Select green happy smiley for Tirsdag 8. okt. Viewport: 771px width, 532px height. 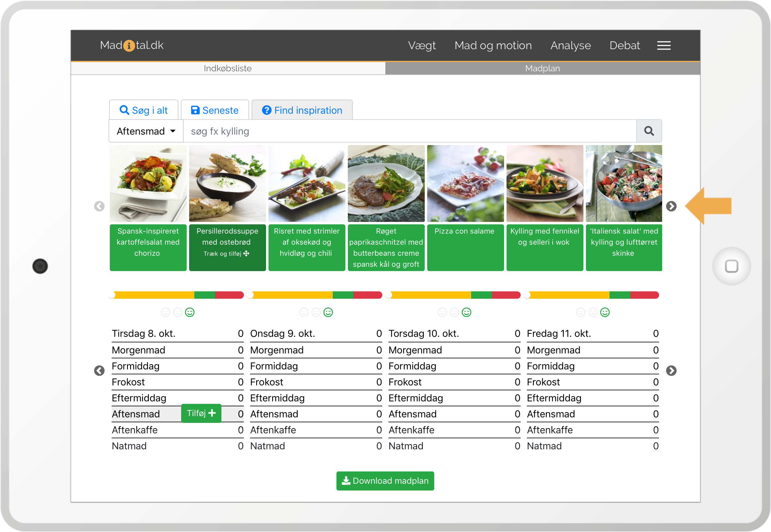click(190, 312)
